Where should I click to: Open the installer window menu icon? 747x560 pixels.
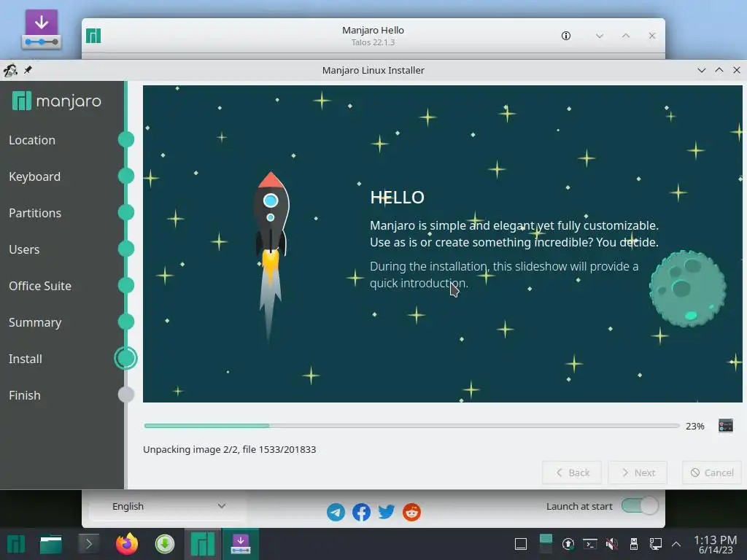click(10, 71)
